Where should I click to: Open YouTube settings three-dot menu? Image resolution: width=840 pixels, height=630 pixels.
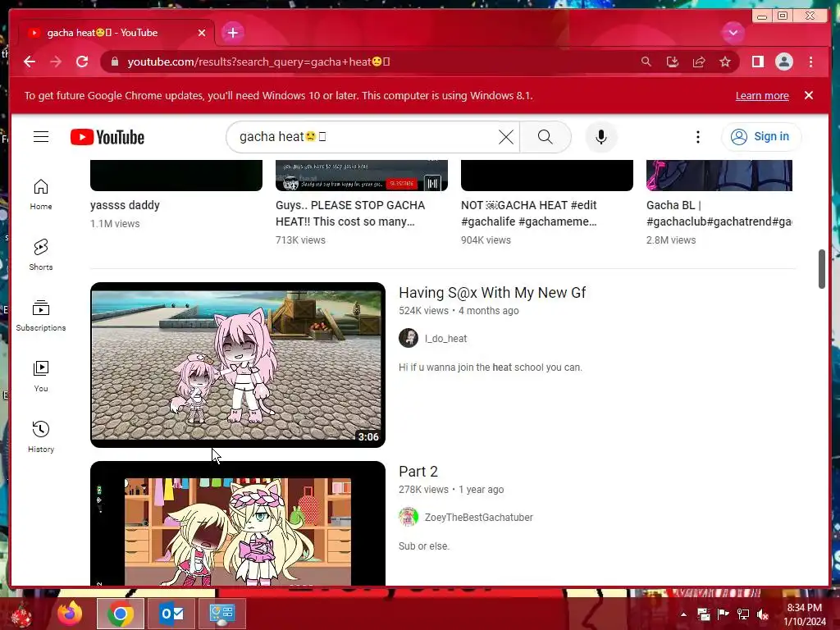coord(697,137)
